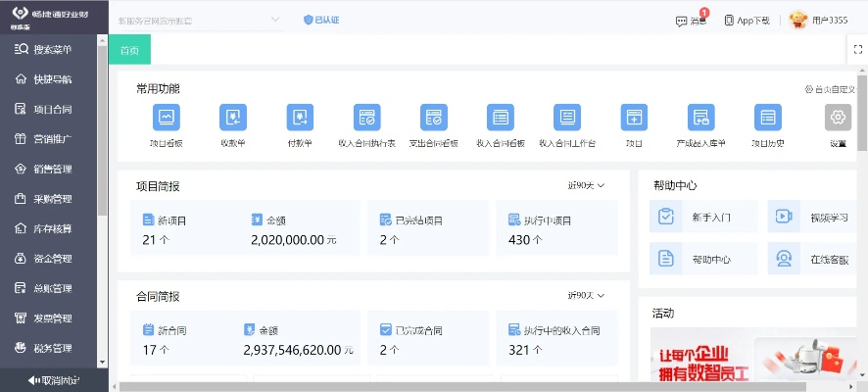Click the App下载 link
The width and height of the screenshot is (868, 392).
(x=747, y=20)
